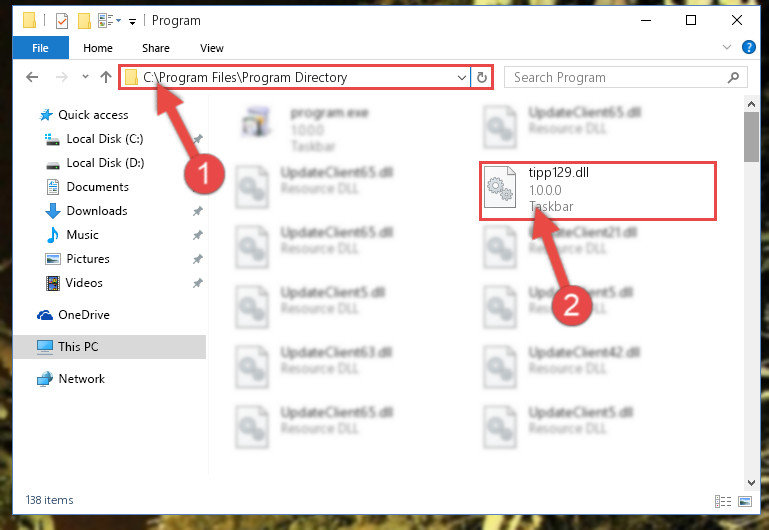Click the Refresh icon beside address bar
This screenshot has height=530, width=769.
click(482, 77)
